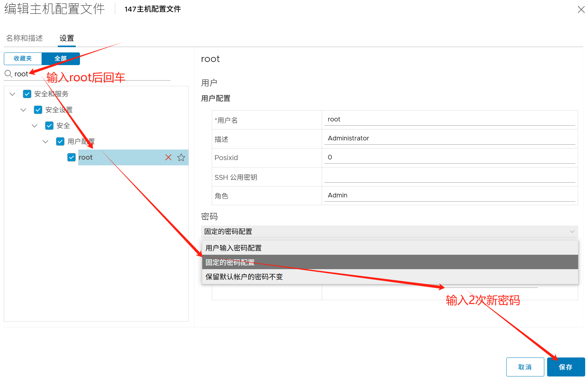Screen dimensions: 588x380
Task: Remove the root entry with the red X
Action: click(168, 157)
